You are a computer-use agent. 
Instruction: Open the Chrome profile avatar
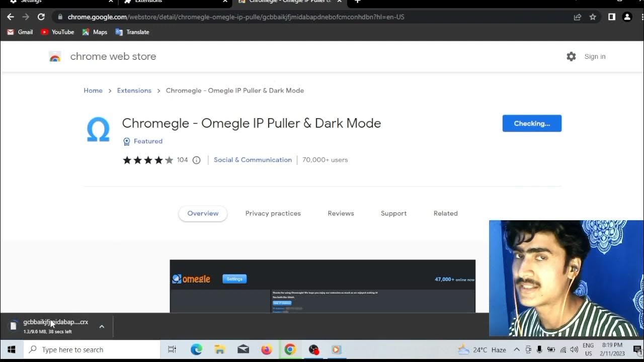pyautogui.click(x=627, y=17)
